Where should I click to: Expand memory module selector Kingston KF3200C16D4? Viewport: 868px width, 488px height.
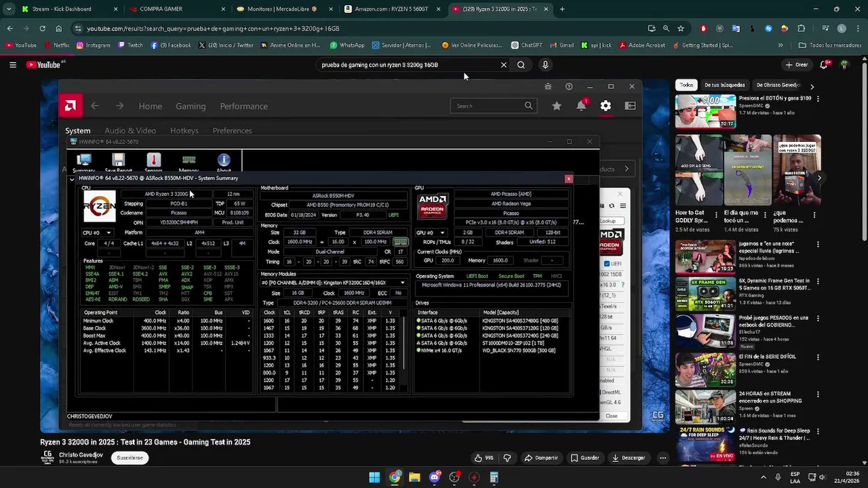click(334, 283)
